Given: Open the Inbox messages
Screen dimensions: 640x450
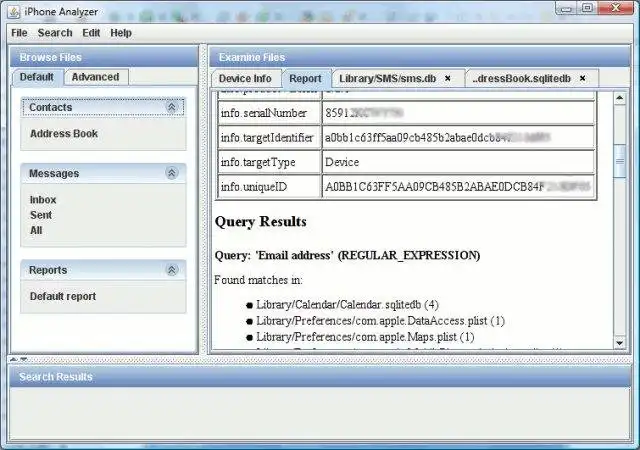Looking at the screenshot, I should [x=43, y=200].
